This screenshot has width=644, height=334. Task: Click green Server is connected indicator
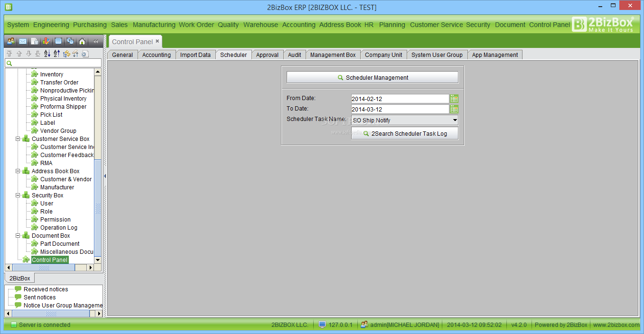[x=13, y=325]
